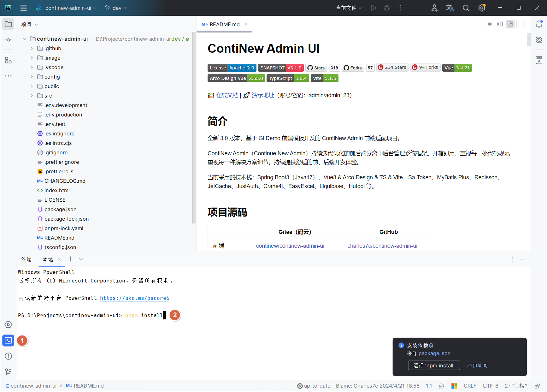The width and height of the screenshot is (547, 392).
Task: Open https://aka.ms/pscore6 terminal link
Action: click(x=135, y=298)
